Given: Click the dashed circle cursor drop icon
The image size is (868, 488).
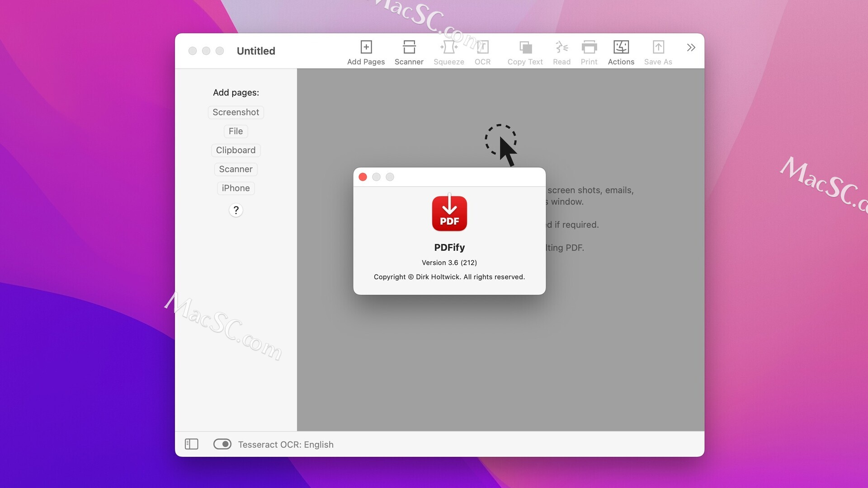Looking at the screenshot, I should point(501,145).
